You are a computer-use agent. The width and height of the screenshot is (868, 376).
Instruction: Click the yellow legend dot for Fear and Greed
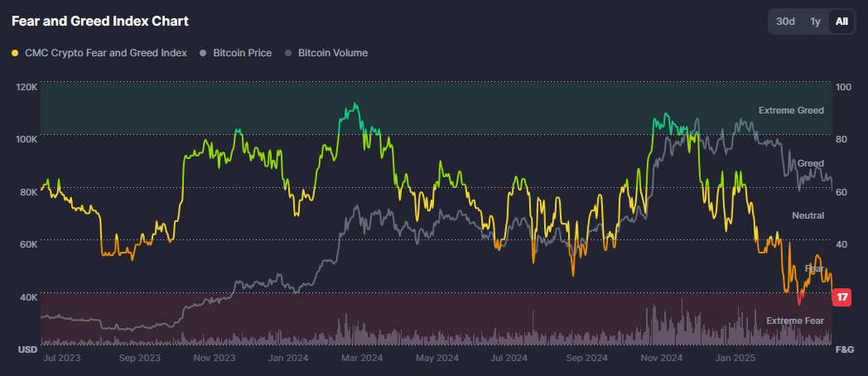coord(15,53)
